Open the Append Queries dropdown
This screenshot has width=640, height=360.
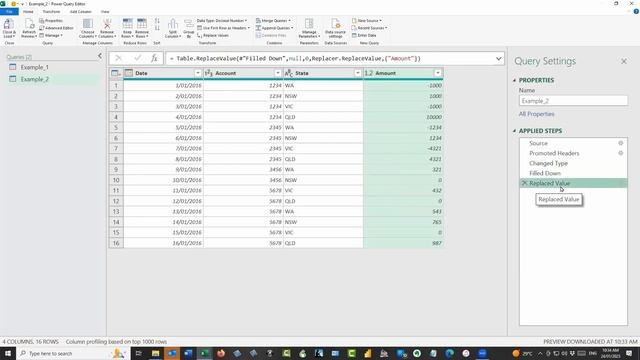(x=274, y=28)
